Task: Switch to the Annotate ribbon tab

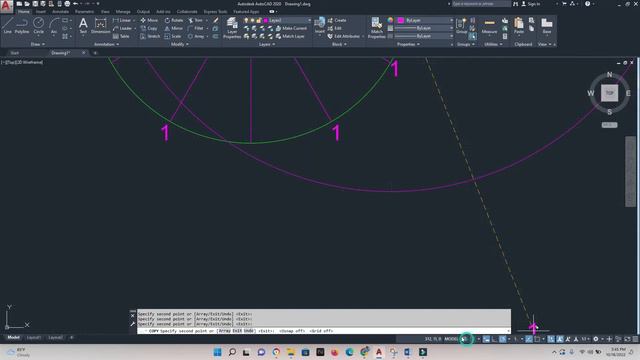Action: click(60, 11)
